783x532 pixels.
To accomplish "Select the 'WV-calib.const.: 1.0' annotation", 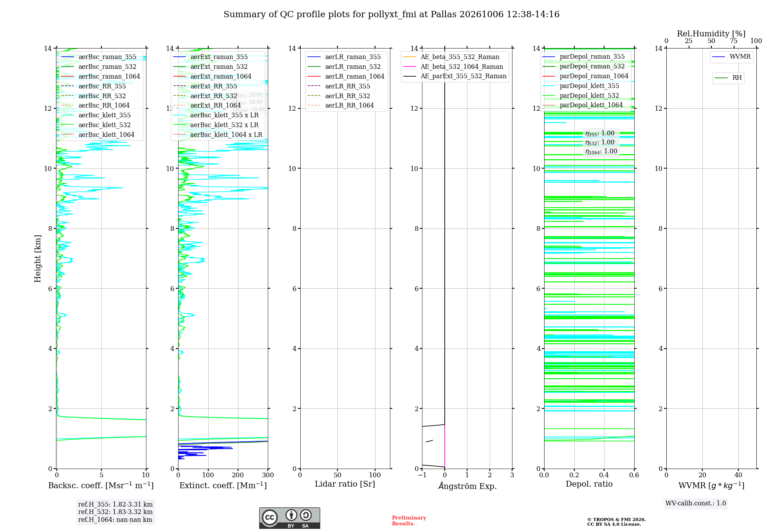I will coord(696,503).
